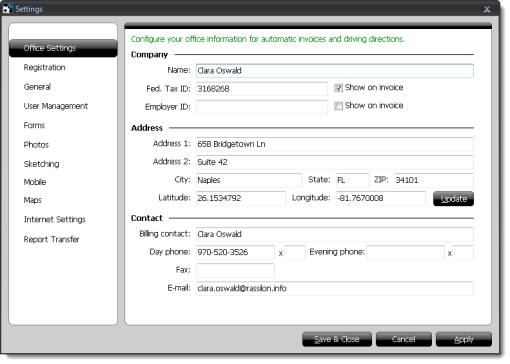This screenshot has height=364, width=510.
Task: Click the Evening phone input field
Action: click(405, 252)
